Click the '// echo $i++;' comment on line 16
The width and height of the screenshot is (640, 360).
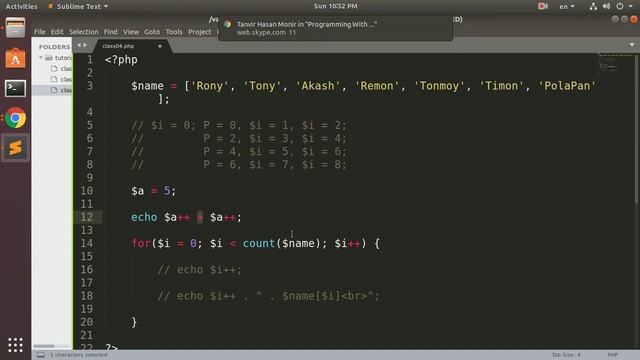pos(200,269)
